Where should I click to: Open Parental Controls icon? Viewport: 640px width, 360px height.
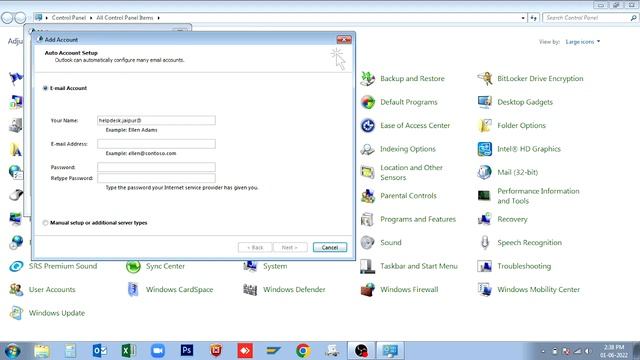click(x=368, y=196)
